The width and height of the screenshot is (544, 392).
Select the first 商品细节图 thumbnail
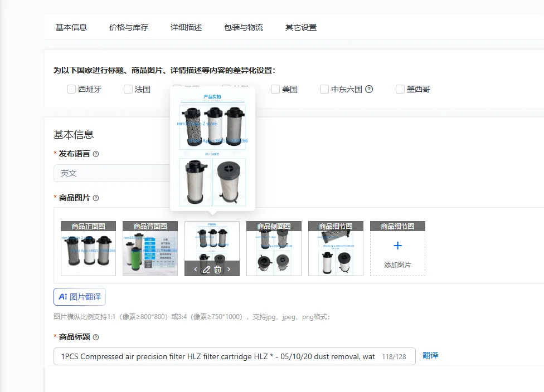[336, 248]
